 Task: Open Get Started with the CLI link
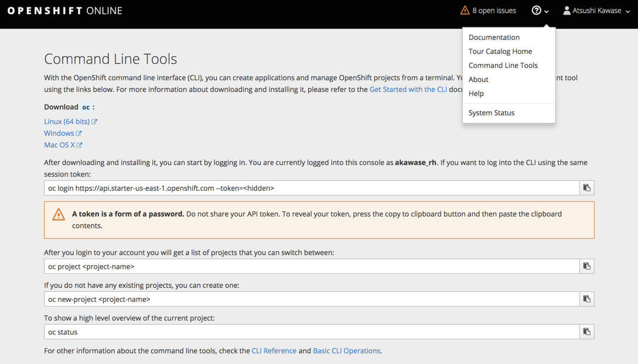click(x=408, y=90)
